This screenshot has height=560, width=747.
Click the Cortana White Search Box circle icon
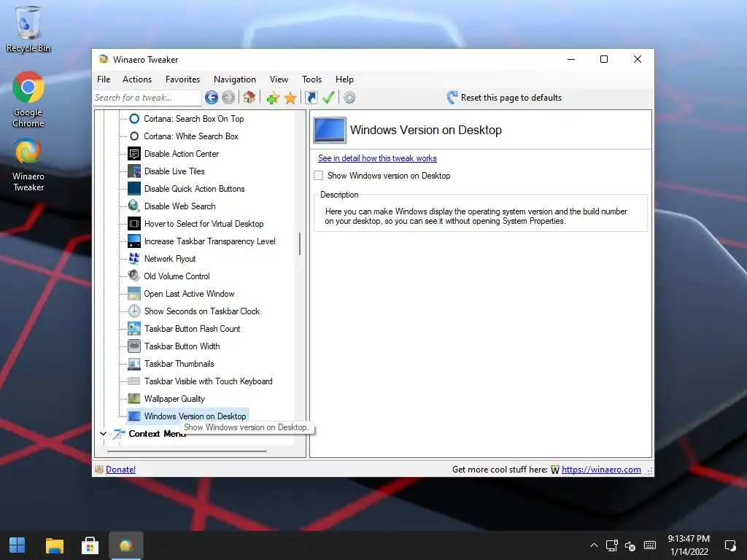pyautogui.click(x=134, y=136)
